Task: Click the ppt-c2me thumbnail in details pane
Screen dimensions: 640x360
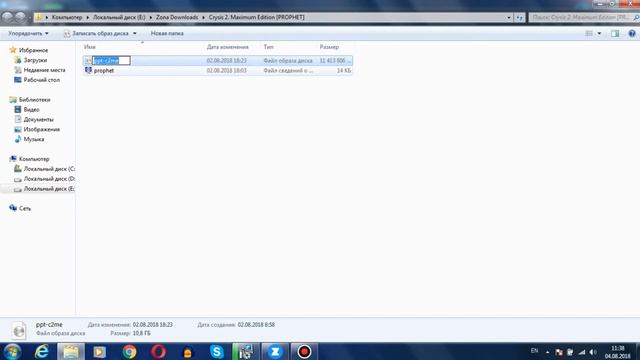Action: point(18,330)
